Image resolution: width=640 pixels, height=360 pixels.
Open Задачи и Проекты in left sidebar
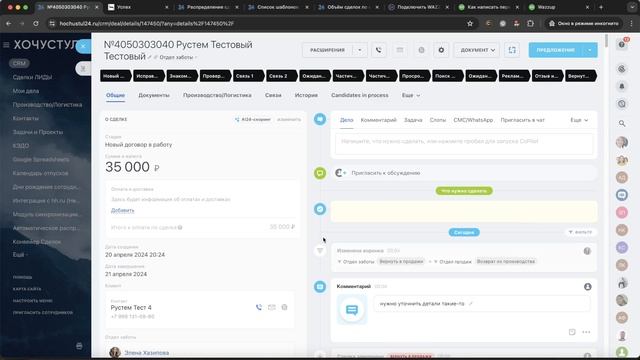coord(38,132)
